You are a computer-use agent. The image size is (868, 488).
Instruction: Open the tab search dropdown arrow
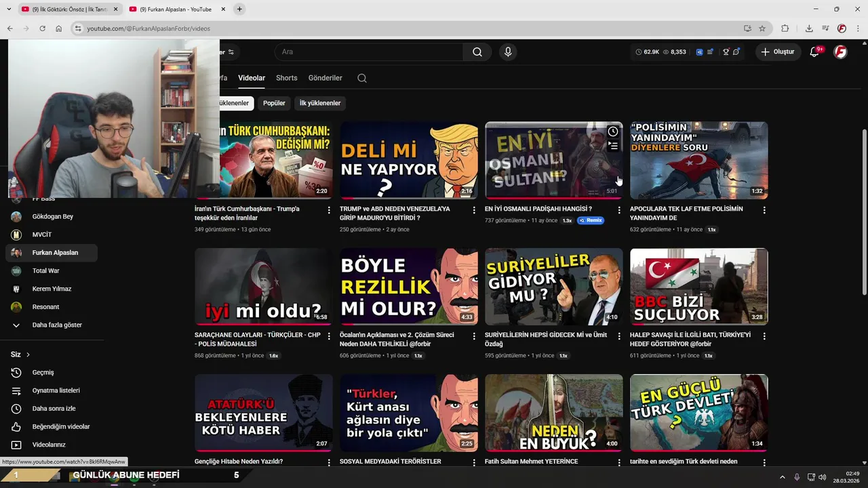[x=9, y=9]
